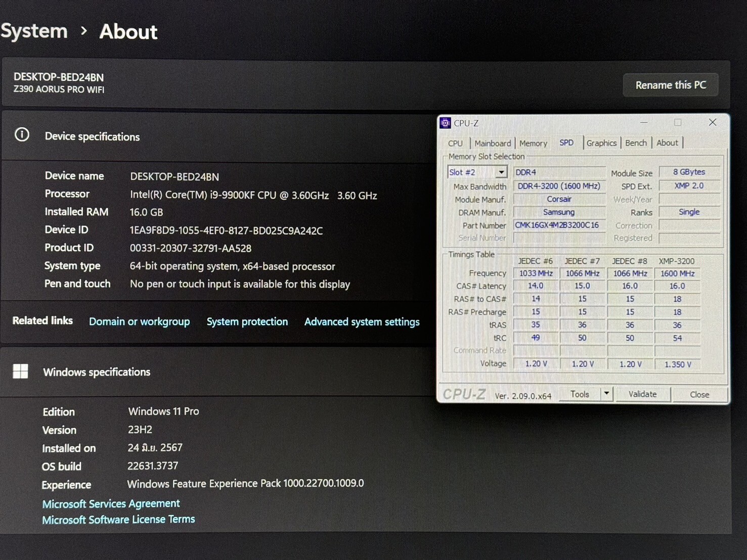Image resolution: width=747 pixels, height=560 pixels.
Task: Click the 1600 MHz frequency cell
Action: coord(677,273)
